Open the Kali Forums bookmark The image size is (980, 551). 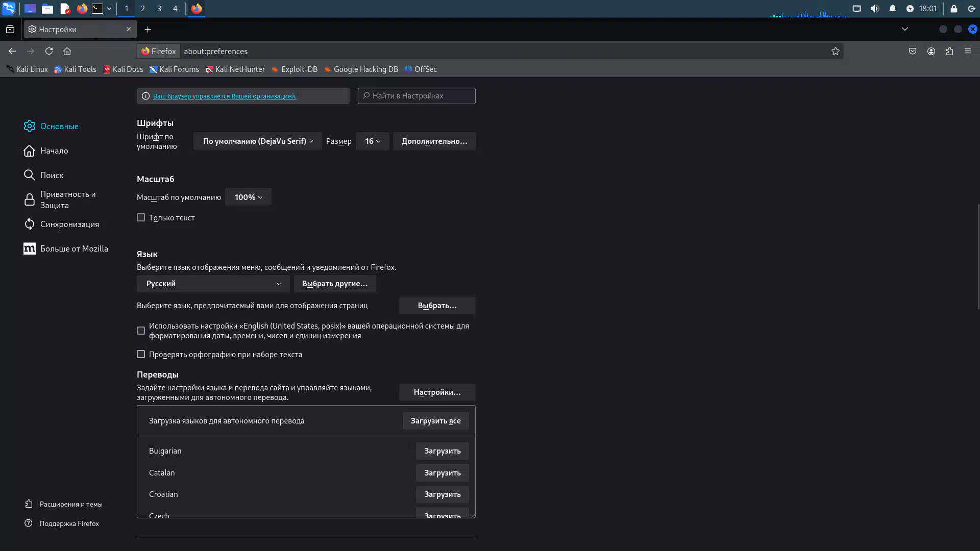tap(174, 69)
